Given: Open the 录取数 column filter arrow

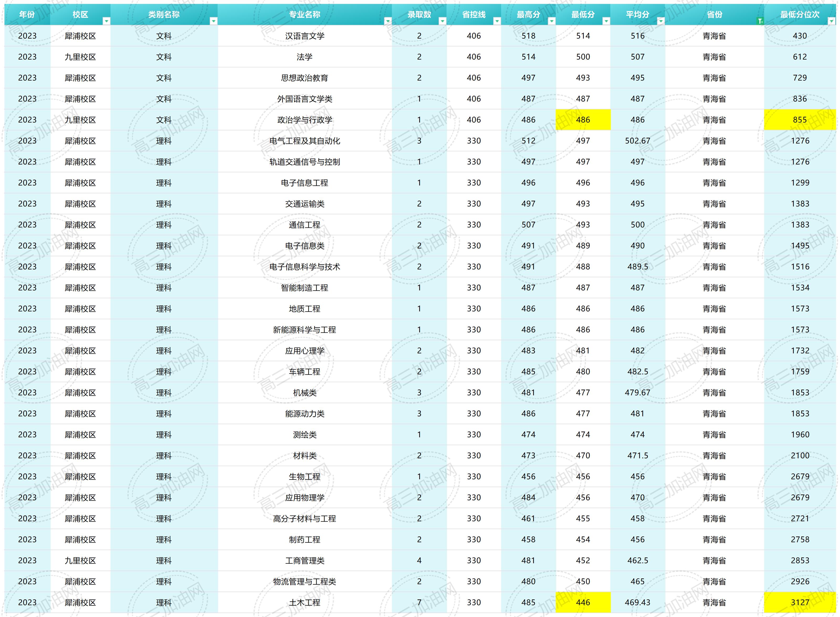Looking at the screenshot, I should coord(442,21).
